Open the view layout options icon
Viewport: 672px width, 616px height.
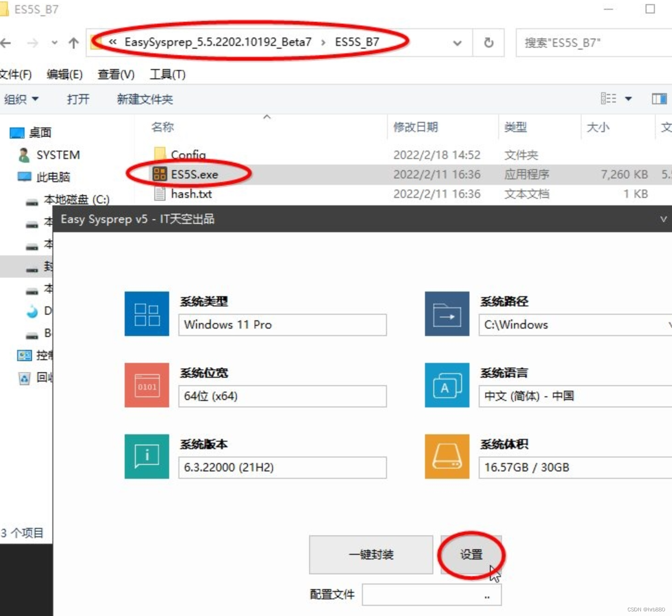609,98
